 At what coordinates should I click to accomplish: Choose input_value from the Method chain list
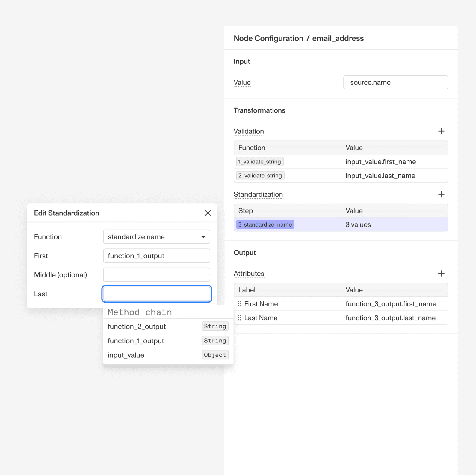coord(168,355)
